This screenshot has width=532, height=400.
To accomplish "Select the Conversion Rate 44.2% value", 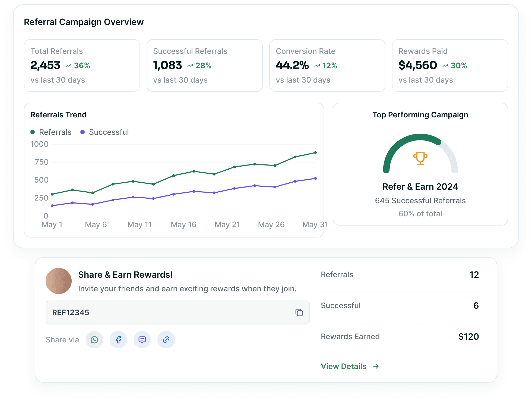I will coord(292,65).
